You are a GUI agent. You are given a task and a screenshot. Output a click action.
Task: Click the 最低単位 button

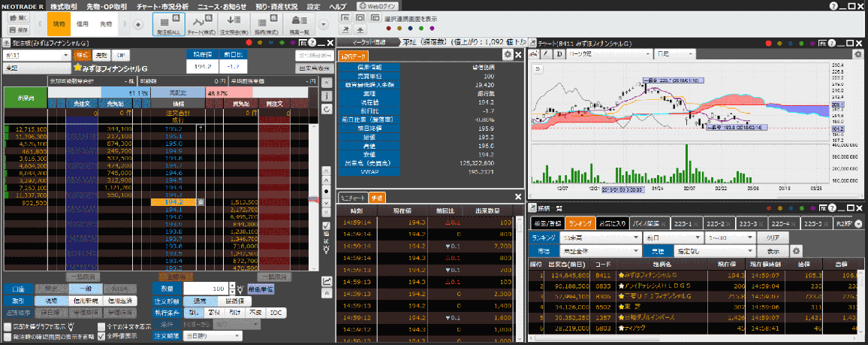[x=261, y=289]
